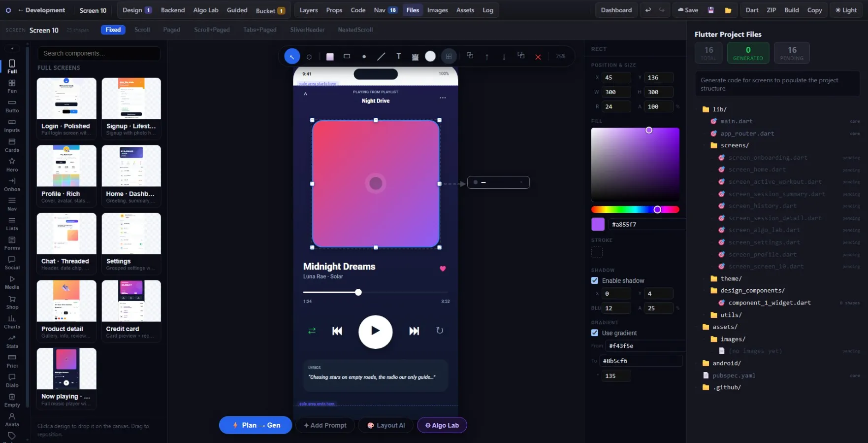Collapse the lib/ folder
Image resolution: width=868 pixels, height=443 pixels.
pos(714,109)
